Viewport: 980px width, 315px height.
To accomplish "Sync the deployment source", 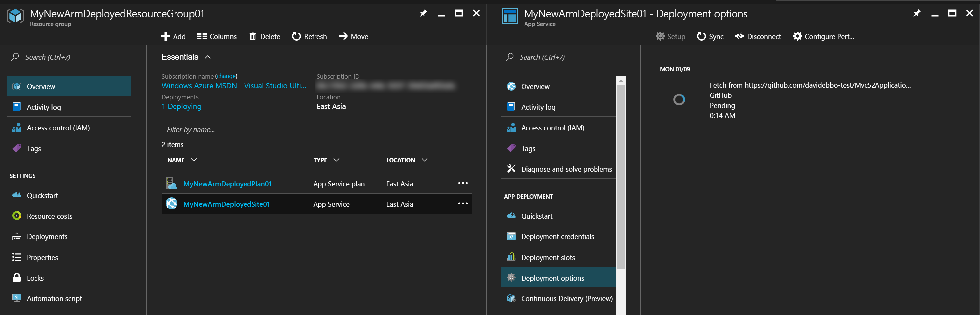I will [710, 36].
